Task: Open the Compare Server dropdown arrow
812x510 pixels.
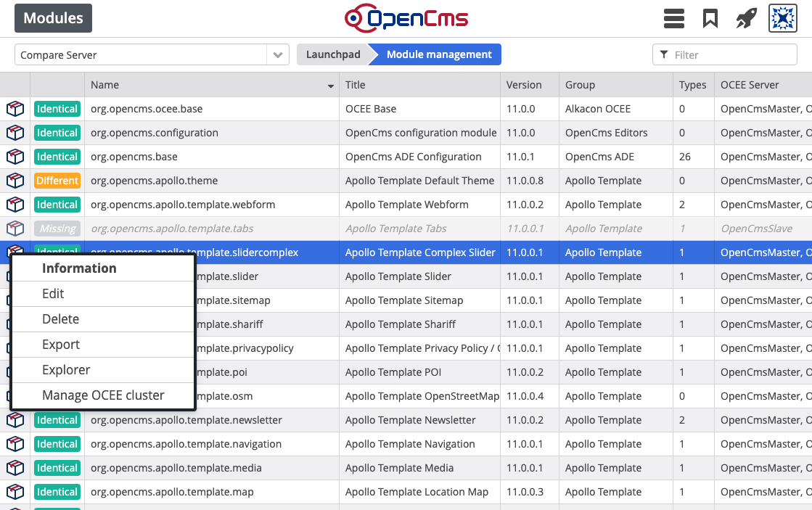Action: click(278, 55)
